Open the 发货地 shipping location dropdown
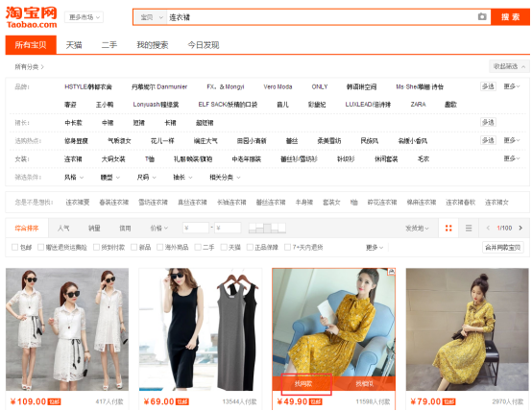This screenshot has width=532, height=411. coord(417,229)
